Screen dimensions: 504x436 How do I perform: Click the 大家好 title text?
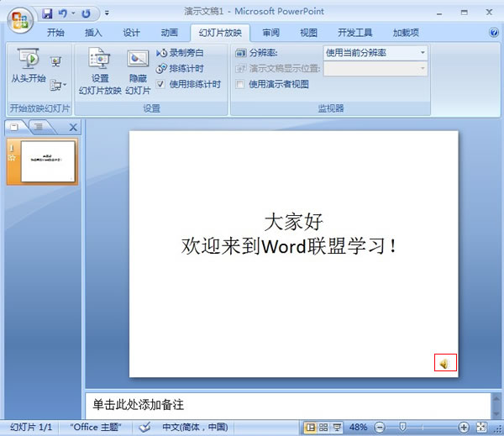293,222
